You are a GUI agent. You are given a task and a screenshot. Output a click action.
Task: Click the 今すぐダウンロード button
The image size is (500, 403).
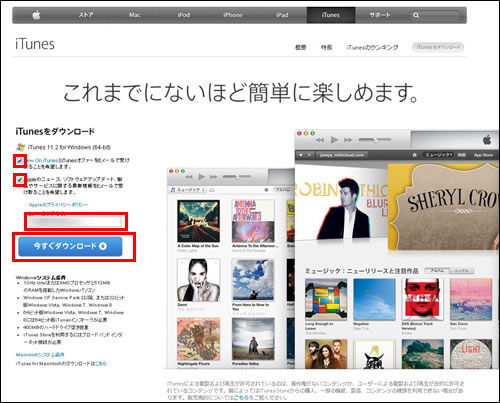70,246
